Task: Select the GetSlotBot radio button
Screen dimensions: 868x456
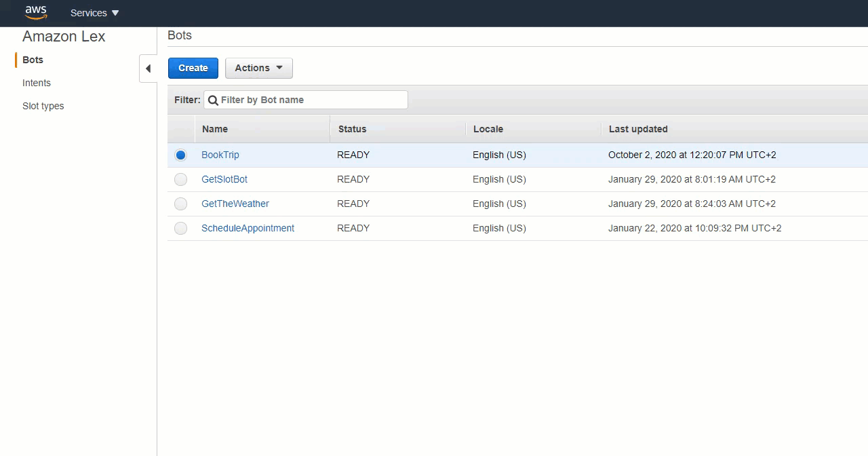Action: click(x=180, y=179)
